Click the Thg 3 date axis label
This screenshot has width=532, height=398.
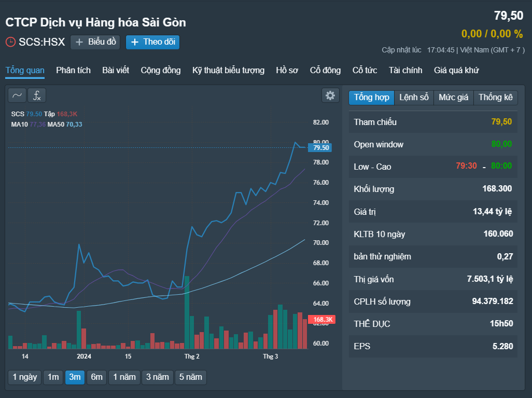click(271, 356)
